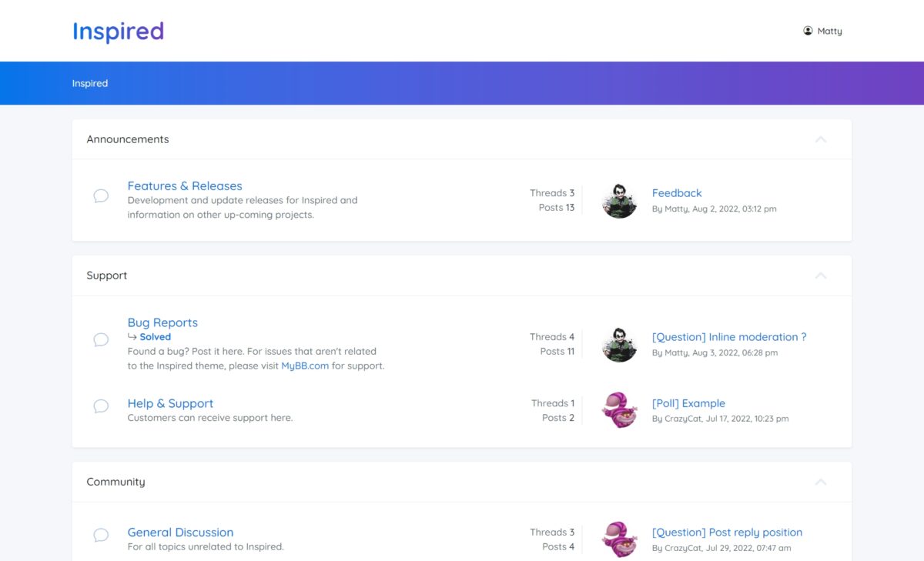The image size is (924, 561).
Task: Open the Feedback thread
Action: [x=677, y=192]
